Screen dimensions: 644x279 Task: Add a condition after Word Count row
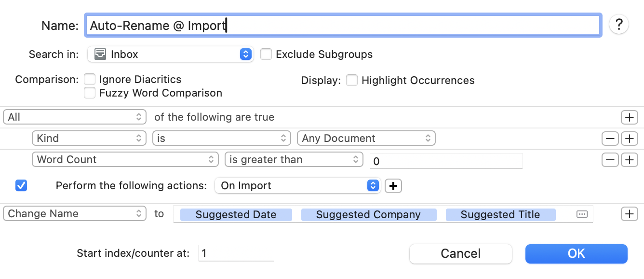(x=629, y=160)
